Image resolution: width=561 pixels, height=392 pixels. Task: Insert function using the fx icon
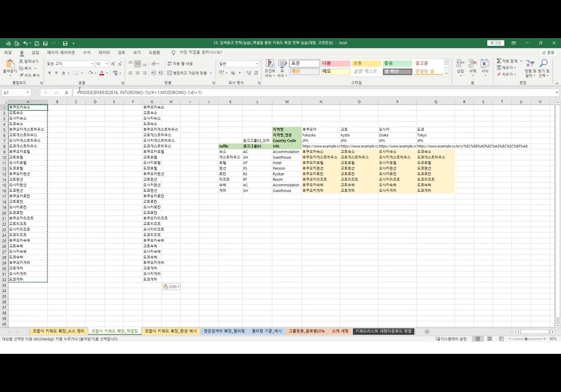tap(67, 93)
